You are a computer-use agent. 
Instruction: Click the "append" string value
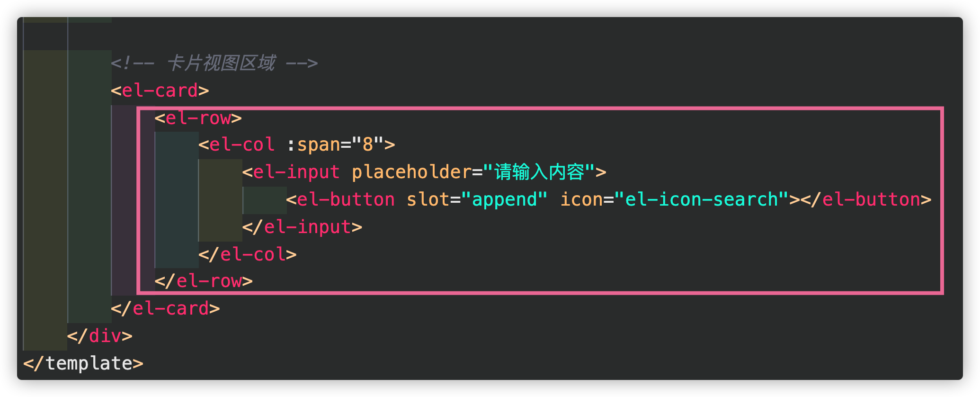click(504, 199)
